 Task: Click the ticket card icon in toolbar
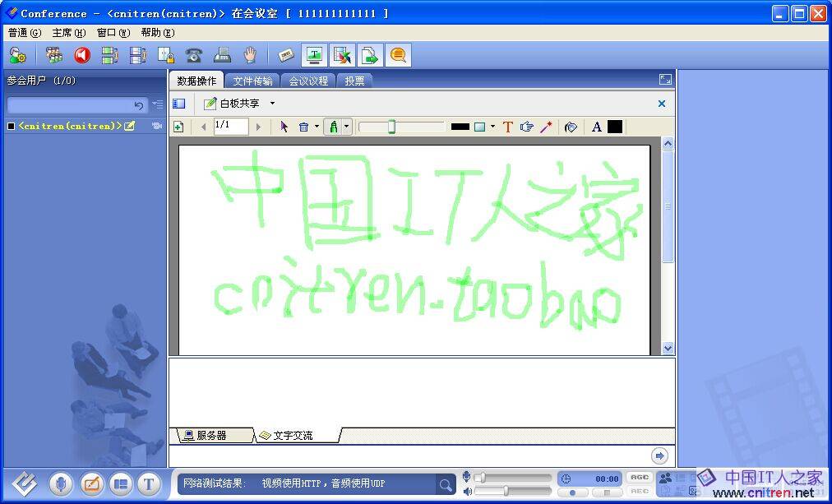(x=286, y=55)
